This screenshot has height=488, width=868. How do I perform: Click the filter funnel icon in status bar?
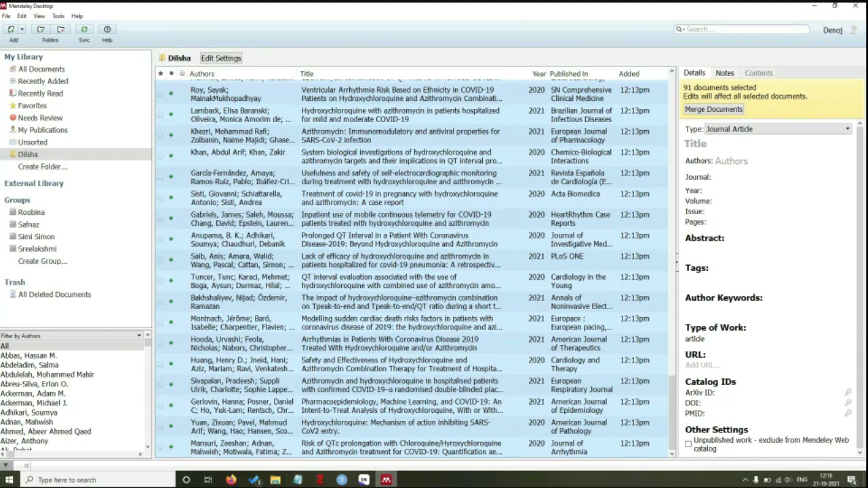click(x=5, y=466)
